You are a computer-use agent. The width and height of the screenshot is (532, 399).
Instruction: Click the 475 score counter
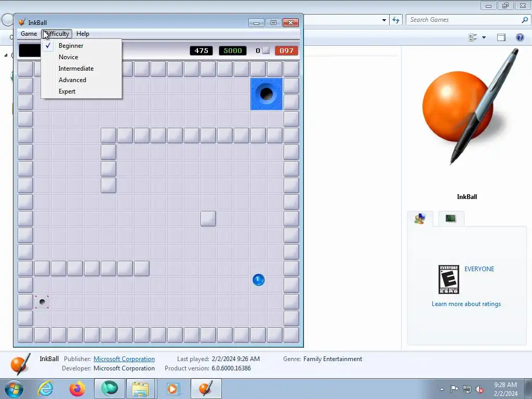(201, 50)
